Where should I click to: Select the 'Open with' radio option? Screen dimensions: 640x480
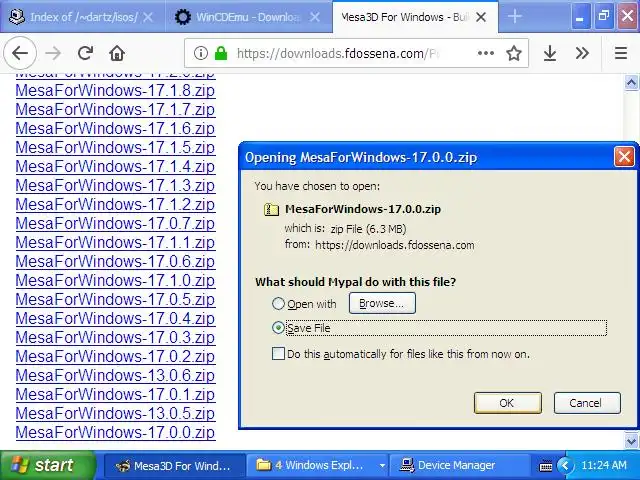coord(278,304)
